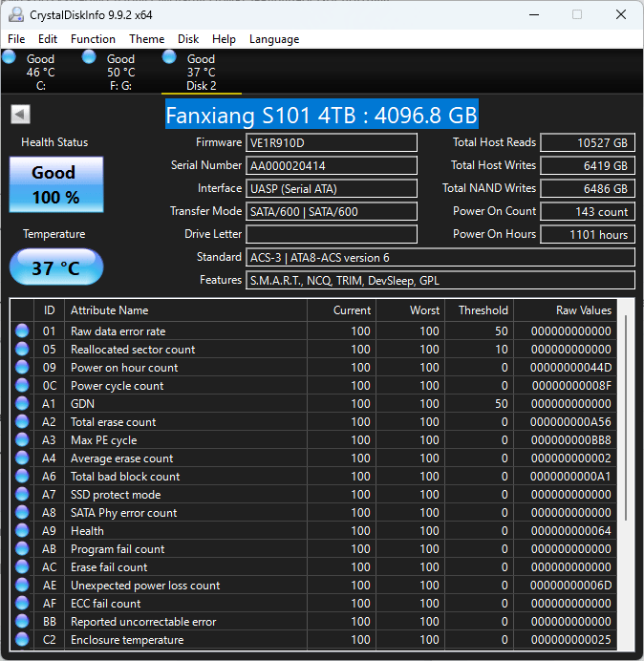Click Power On Hours value 1101 hours

click(x=588, y=234)
